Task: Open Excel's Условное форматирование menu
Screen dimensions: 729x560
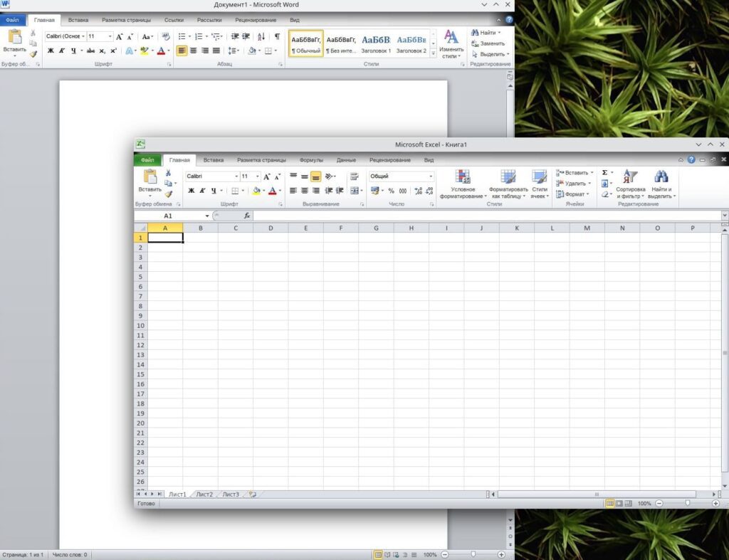Action: [463, 184]
